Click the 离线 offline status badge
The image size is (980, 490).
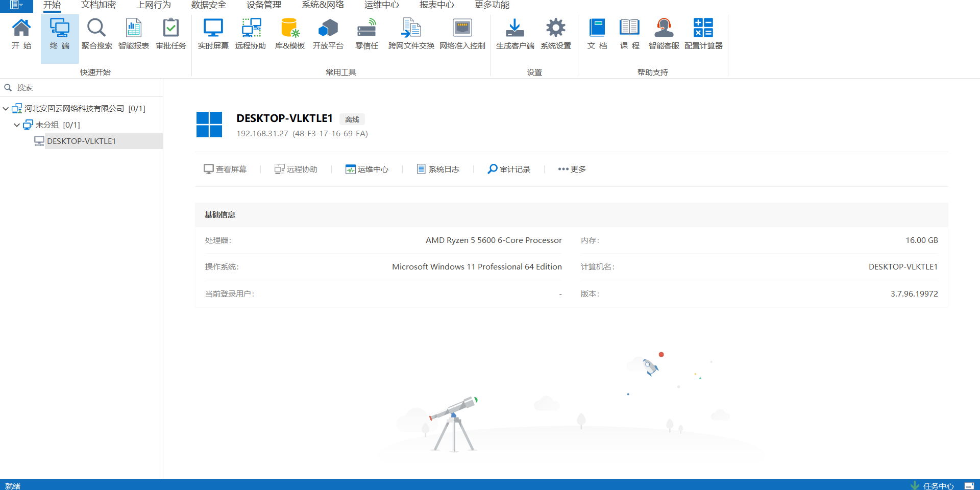click(x=352, y=119)
